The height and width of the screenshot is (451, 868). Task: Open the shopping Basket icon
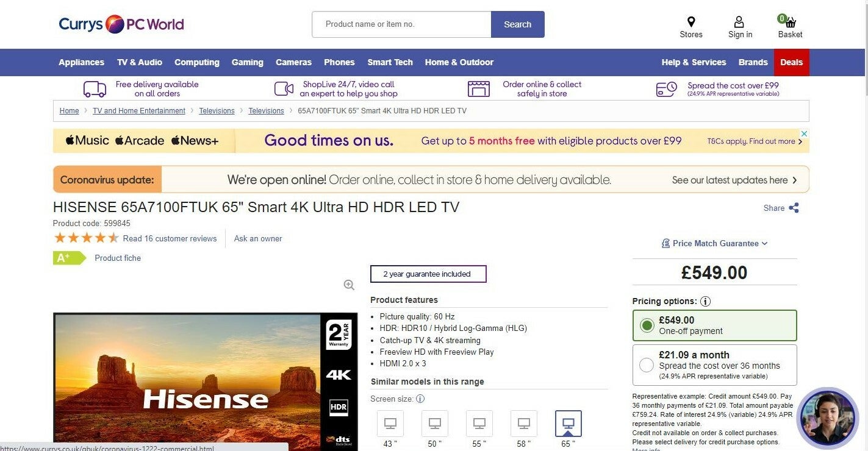[789, 22]
